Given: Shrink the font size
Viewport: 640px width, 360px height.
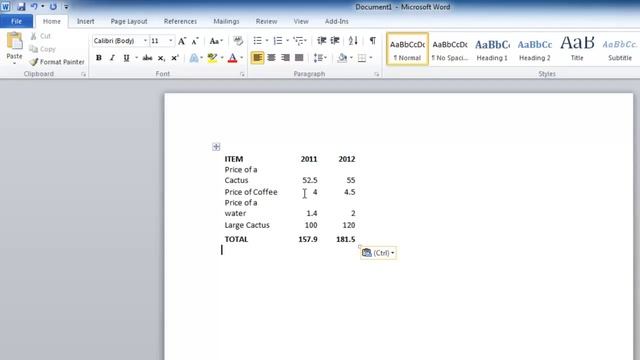Looking at the screenshot, I should 195,41.
